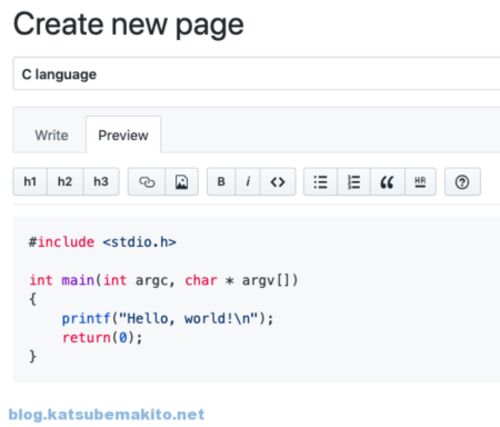This screenshot has height=427, width=500.
Task: Insert an h2 heading
Action: click(x=65, y=182)
